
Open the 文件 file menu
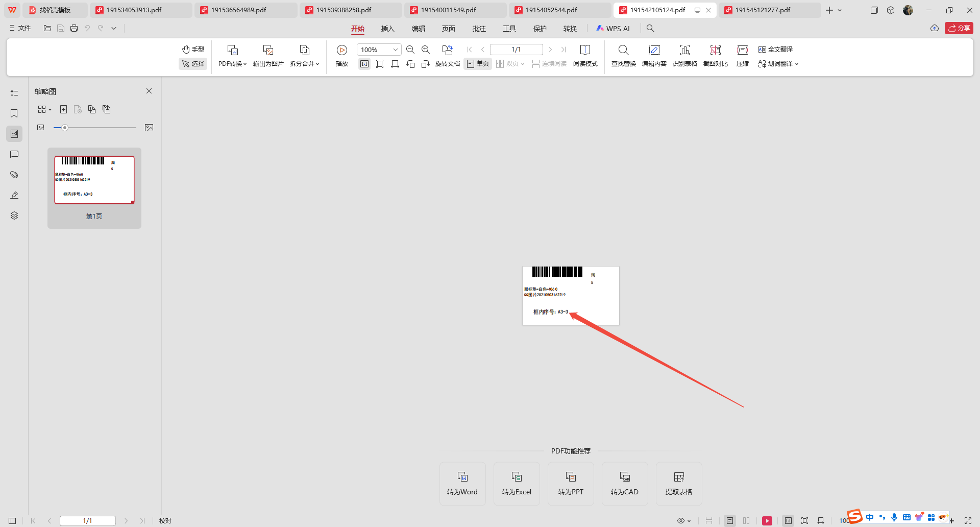pyautogui.click(x=20, y=28)
